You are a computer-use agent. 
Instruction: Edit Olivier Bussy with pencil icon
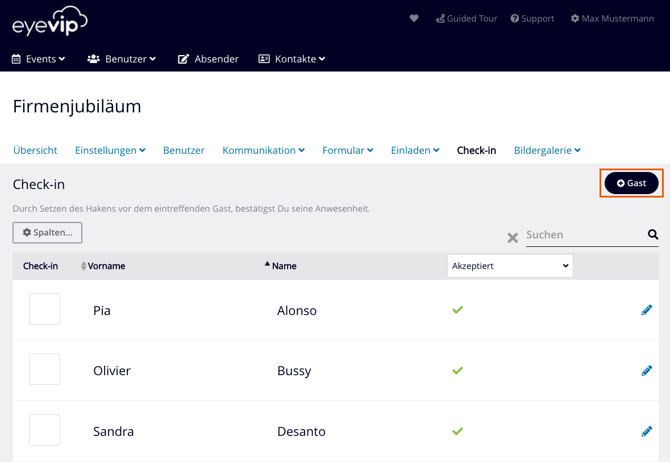(647, 370)
